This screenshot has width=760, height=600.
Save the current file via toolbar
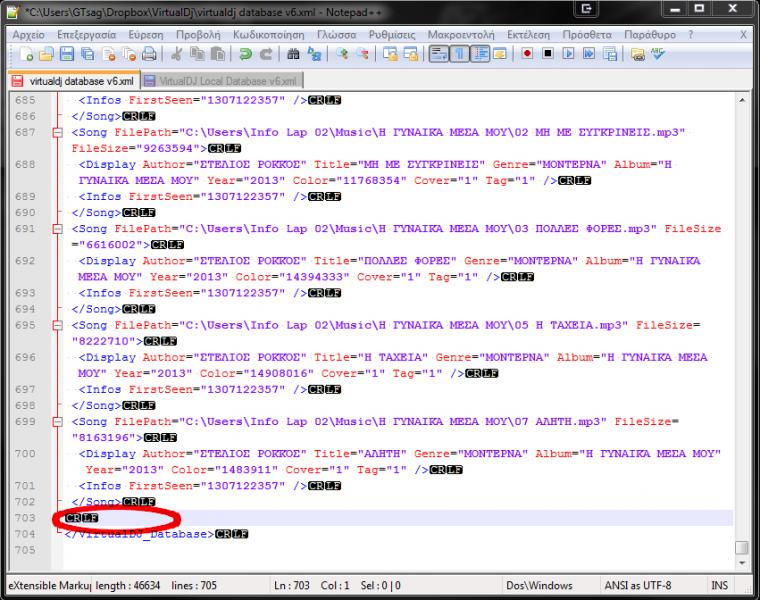click(x=67, y=54)
